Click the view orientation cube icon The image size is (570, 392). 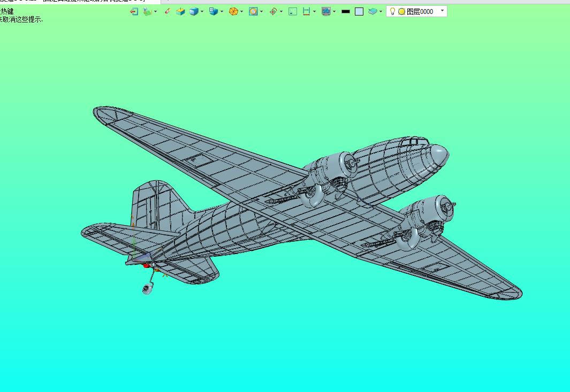214,12
